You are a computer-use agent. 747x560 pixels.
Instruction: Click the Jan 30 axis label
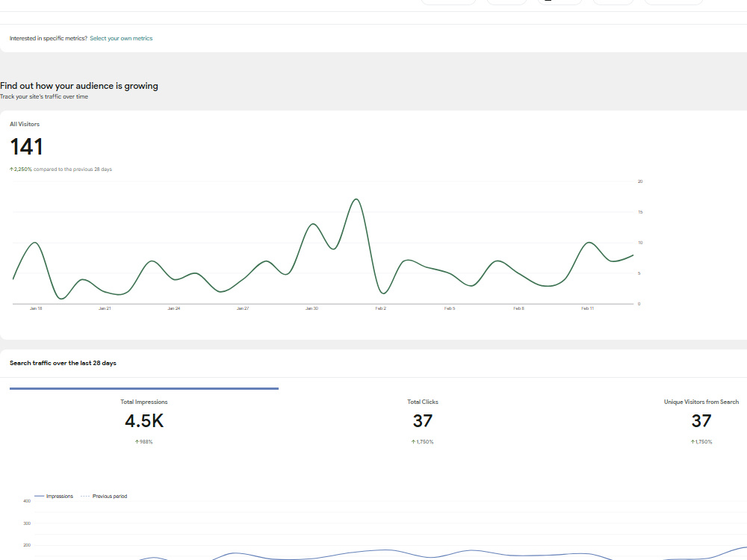(x=311, y=308)
